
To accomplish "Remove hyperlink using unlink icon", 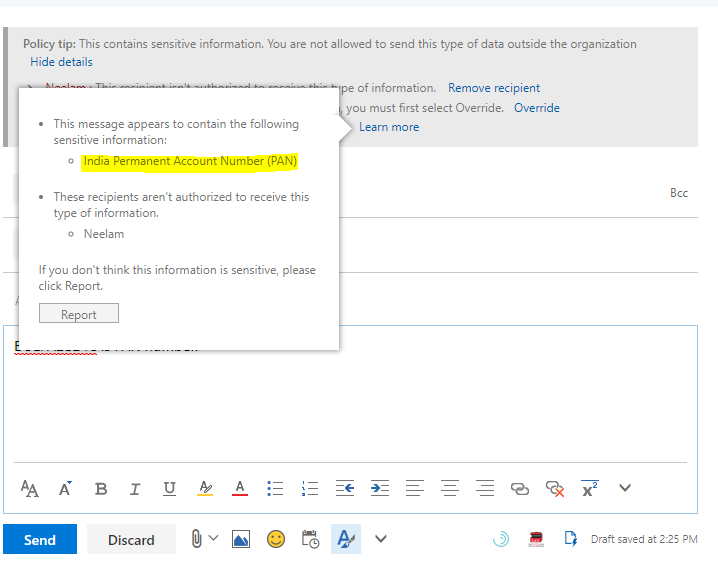I will [555, 489].
